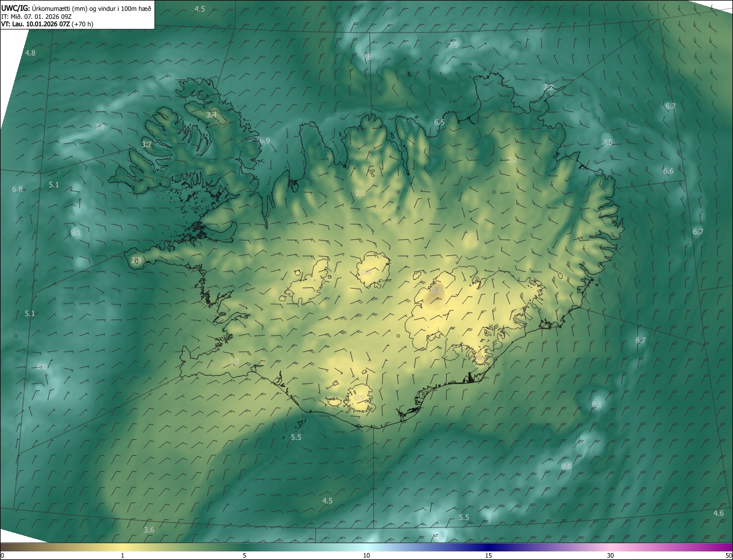This screenshot has width=733, height=560.
Task: Click the 8.0 value southeast of Iceland
Action: pos(566,467)
